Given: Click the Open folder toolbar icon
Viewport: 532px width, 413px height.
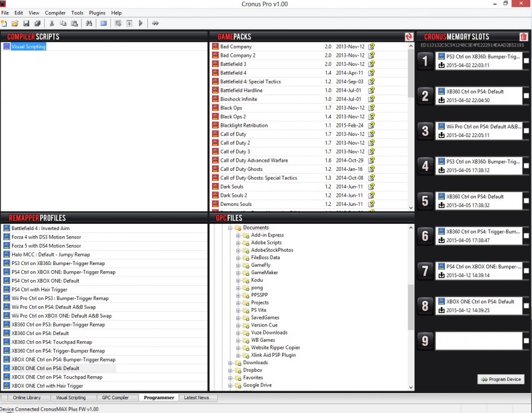Looking at the screenshot, I should 15,24.
